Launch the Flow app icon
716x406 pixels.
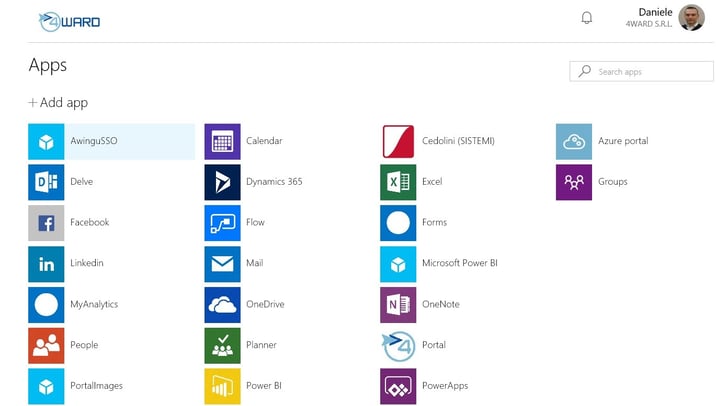[222, 223]
